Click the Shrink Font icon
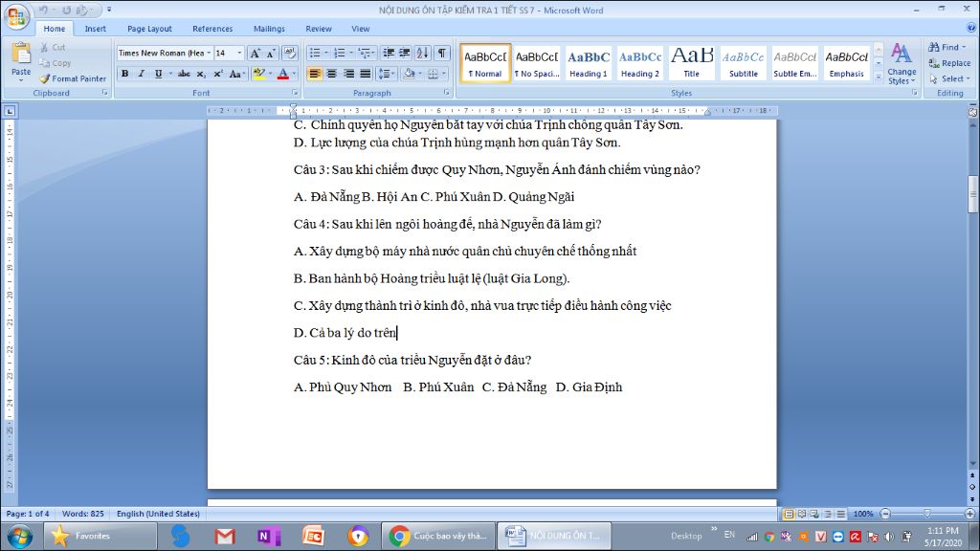980x551 pixels. 271,54
